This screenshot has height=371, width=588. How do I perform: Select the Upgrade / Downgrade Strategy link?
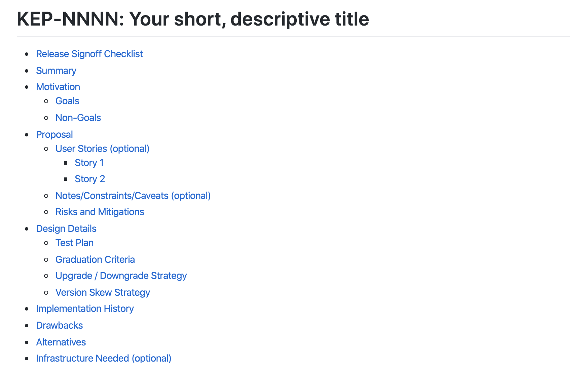pos(121,276)
